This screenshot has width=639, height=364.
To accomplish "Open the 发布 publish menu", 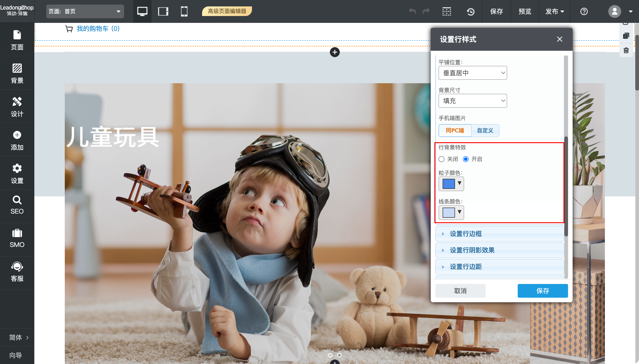I will [555, 11].
